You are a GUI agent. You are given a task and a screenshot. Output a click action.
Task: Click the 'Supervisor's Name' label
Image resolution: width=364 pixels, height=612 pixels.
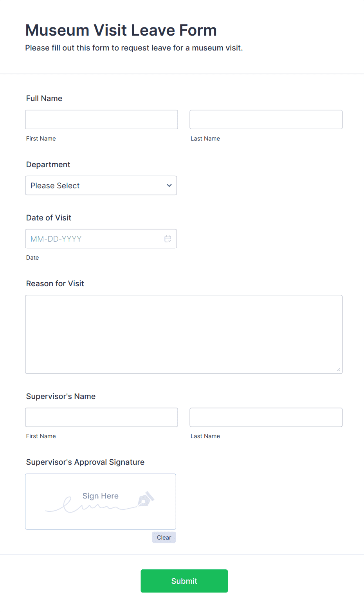click(x=61, y=397)
